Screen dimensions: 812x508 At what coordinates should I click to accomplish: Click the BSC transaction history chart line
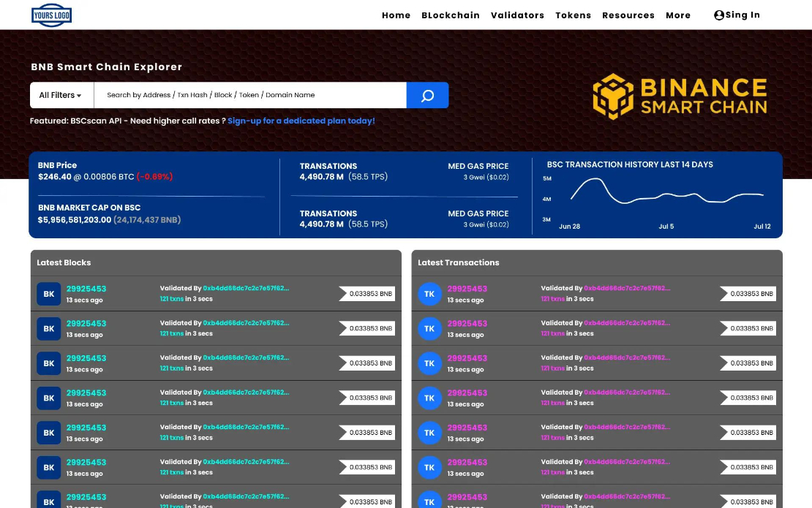tap(667, 192)
